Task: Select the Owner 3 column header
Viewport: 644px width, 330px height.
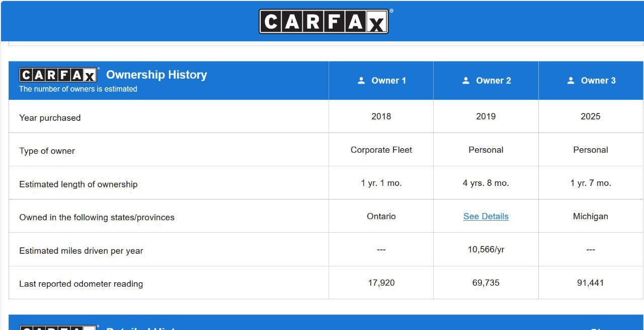Action: click(x=591, y=81)
